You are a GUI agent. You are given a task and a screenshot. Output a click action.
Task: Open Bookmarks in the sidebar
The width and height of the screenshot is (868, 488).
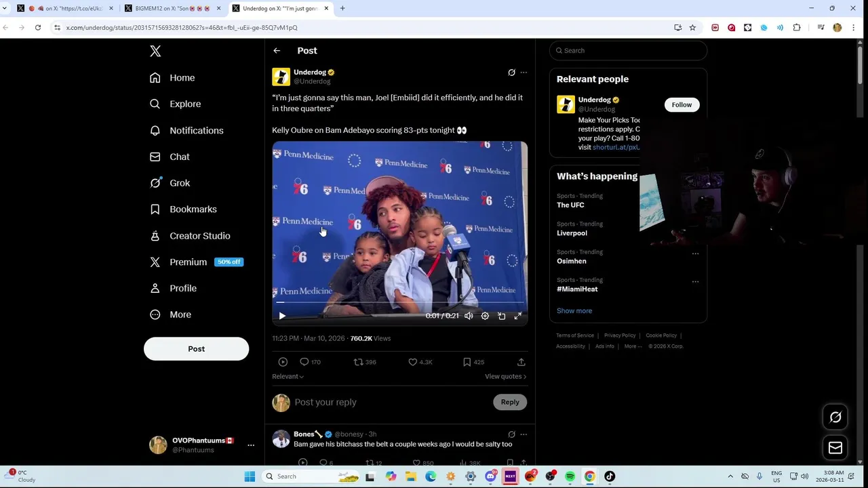183,209
